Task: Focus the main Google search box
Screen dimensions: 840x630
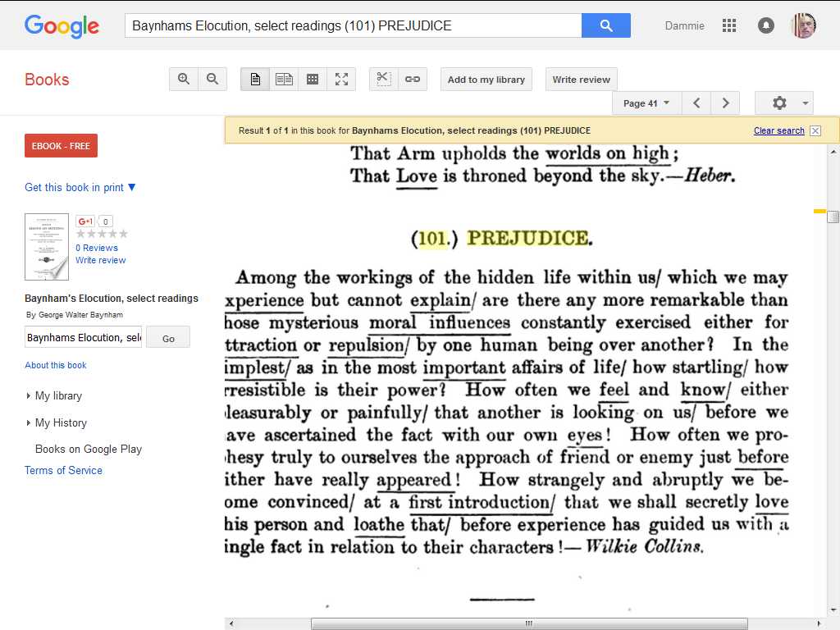Action: coord(353,25)
